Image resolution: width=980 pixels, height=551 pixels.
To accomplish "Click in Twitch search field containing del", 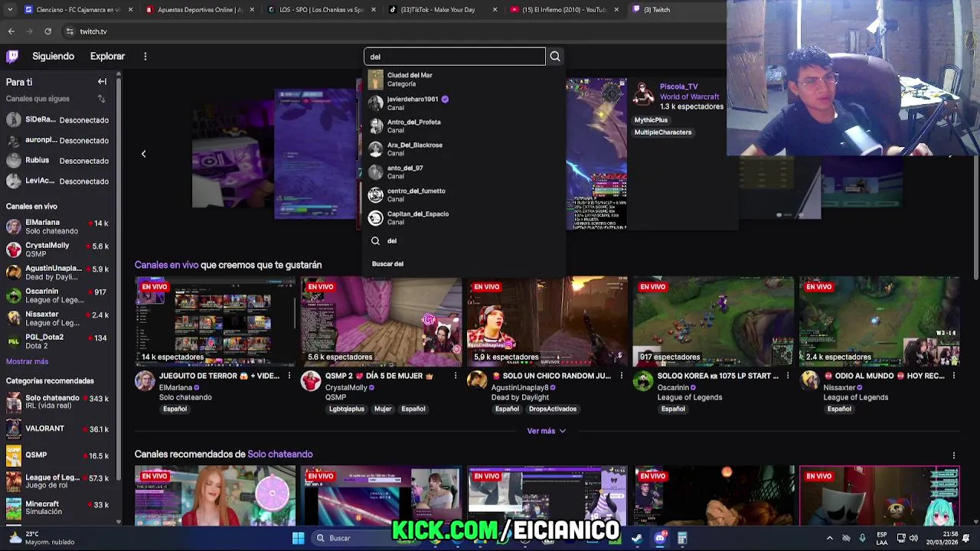I will coord(455,56).
